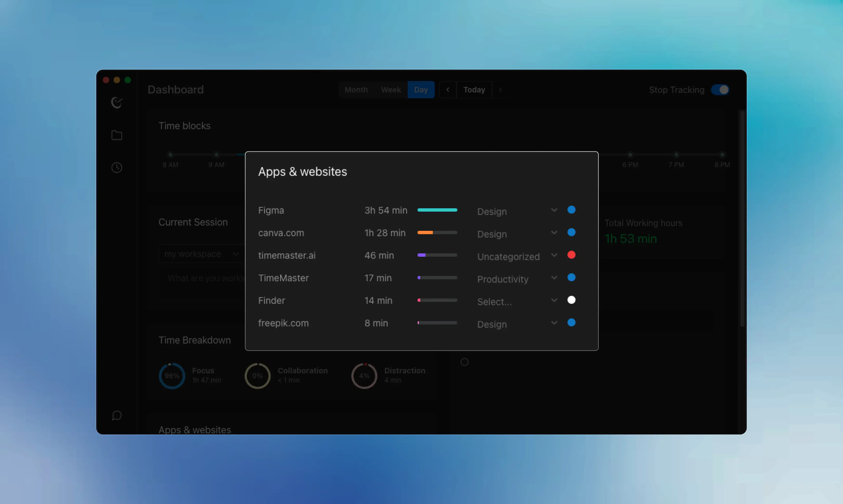Click the dashboard vertical scrollbar
843x504 pixels.
tap(742, 219)
